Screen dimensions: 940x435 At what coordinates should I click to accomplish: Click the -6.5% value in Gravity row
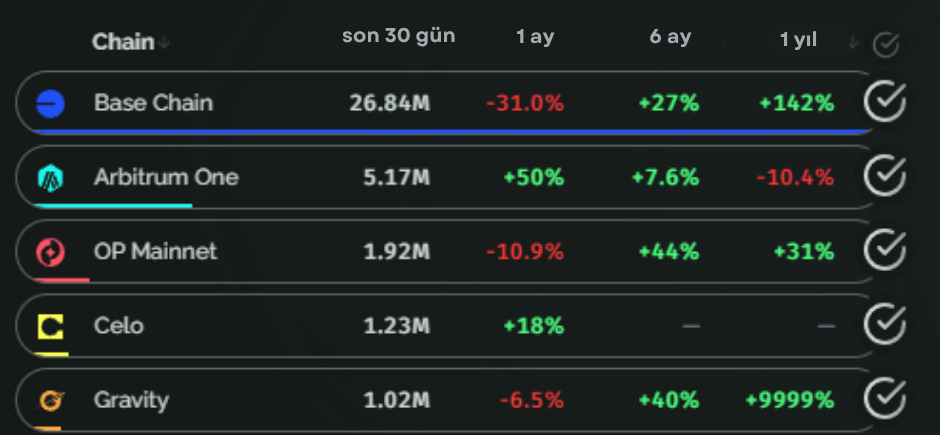[x=532, y=400]
